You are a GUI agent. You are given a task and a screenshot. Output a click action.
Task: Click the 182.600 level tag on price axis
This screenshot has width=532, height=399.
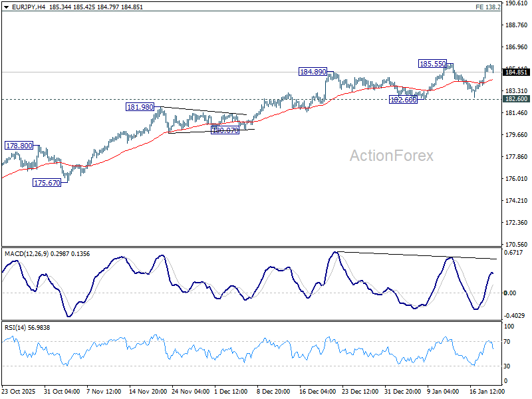pos(516,98)
